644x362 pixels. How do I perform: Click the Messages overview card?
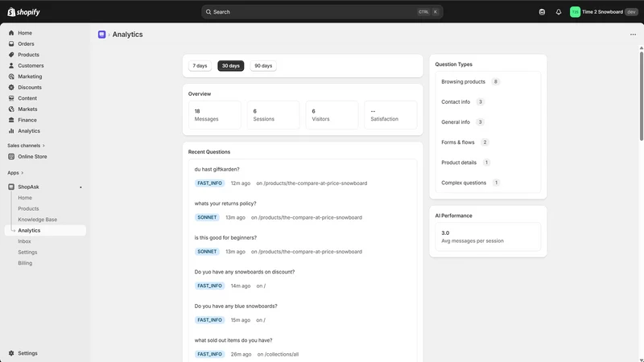[x=214, y=115]
